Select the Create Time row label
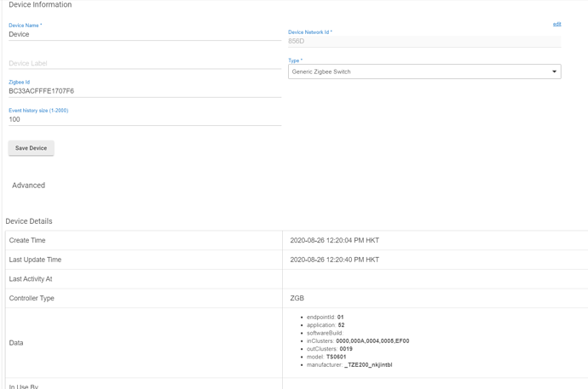The width and height of the screenshot is (588, 389). pos(27,241)
